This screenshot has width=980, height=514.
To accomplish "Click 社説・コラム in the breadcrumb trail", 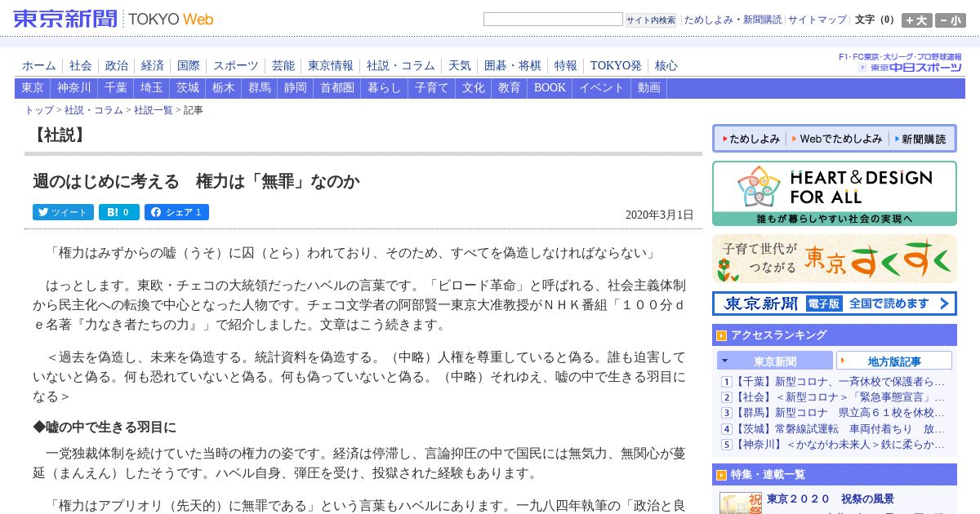I will [x=94, y=110].
